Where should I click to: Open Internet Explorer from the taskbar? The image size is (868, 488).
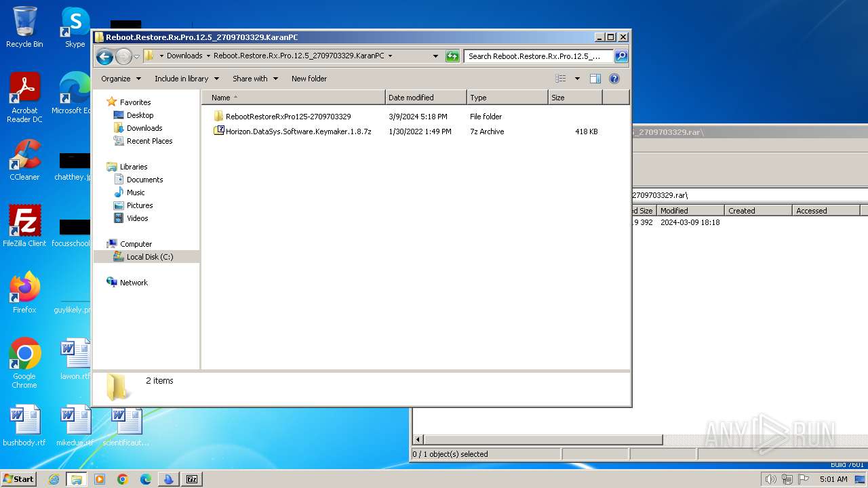[54, 479]
